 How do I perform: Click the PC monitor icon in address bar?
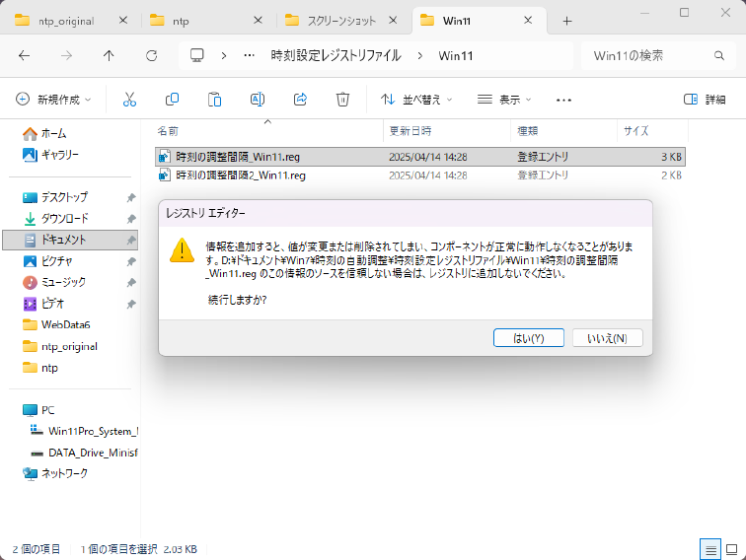[197, 55]
